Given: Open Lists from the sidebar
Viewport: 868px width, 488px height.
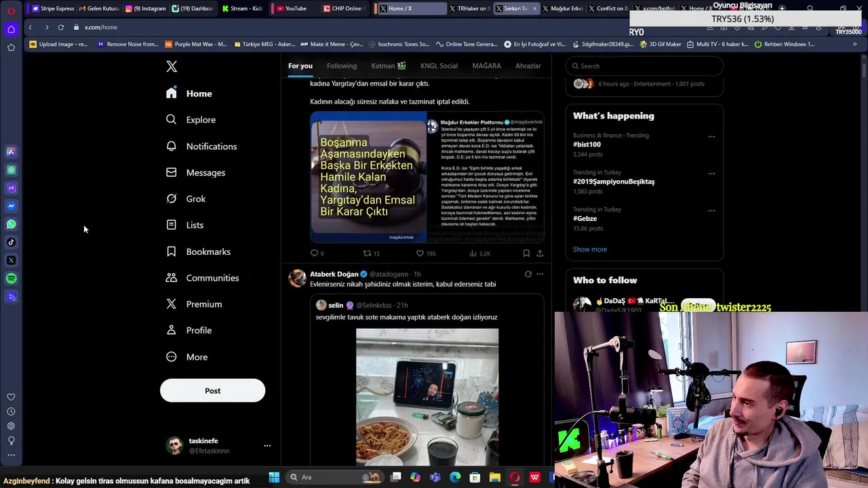Looking at the screenshot, I should coord(184,225).
